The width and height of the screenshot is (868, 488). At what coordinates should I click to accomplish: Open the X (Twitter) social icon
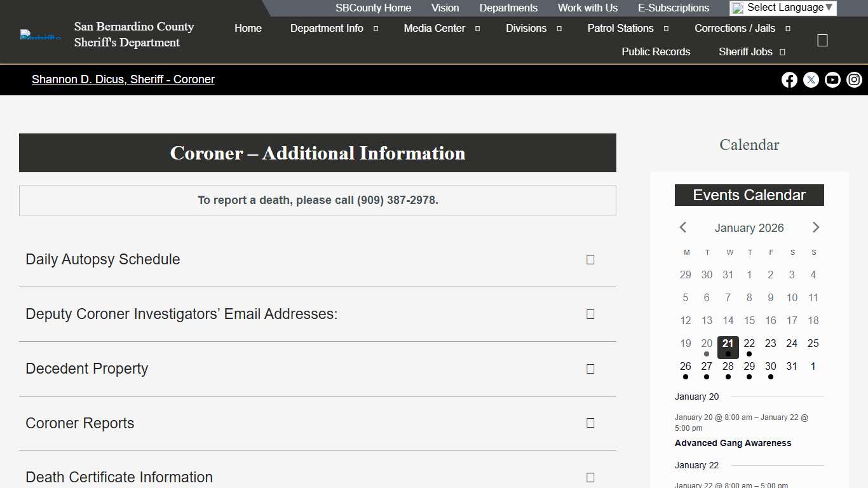[x=811, y=79]
